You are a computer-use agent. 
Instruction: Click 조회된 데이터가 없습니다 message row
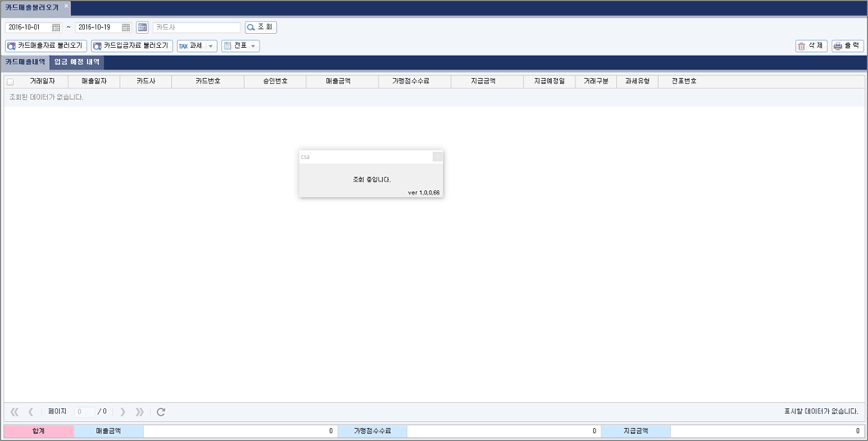[x=434, y=97]
